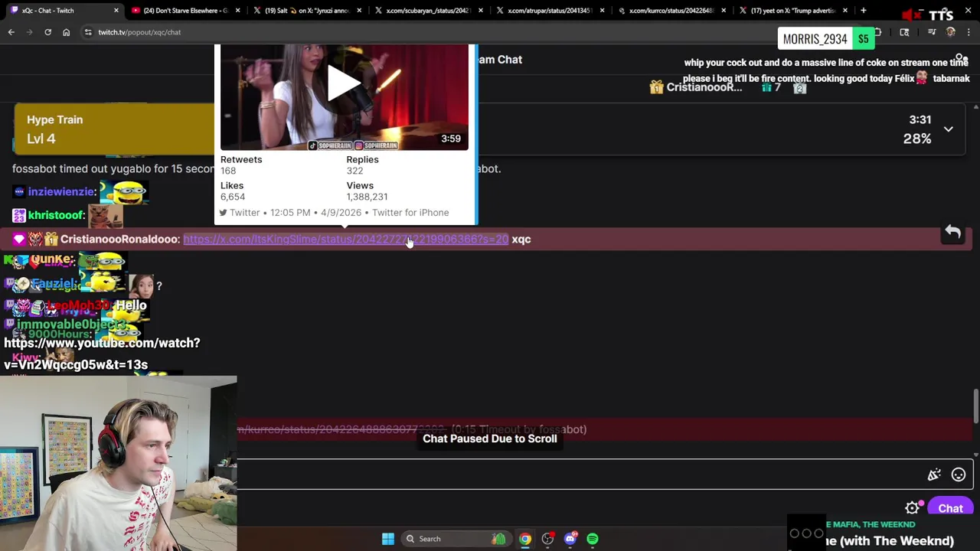This screenshot has width=980, height=551.
Task: Click 'Chat Paused Due to Scroll' to resume
Action: point(490,439)
